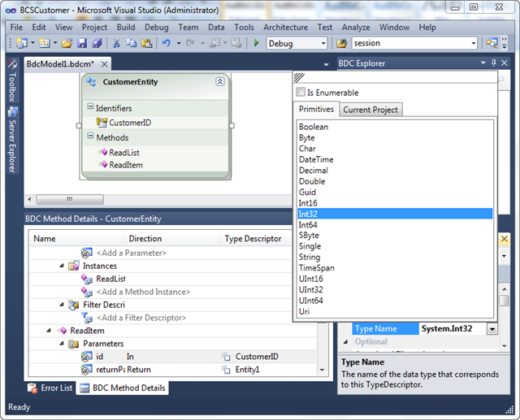Screen dimensions: 520x420
Task: Close the BdcModel1.bdcm document tab
Action: point(104,64)
